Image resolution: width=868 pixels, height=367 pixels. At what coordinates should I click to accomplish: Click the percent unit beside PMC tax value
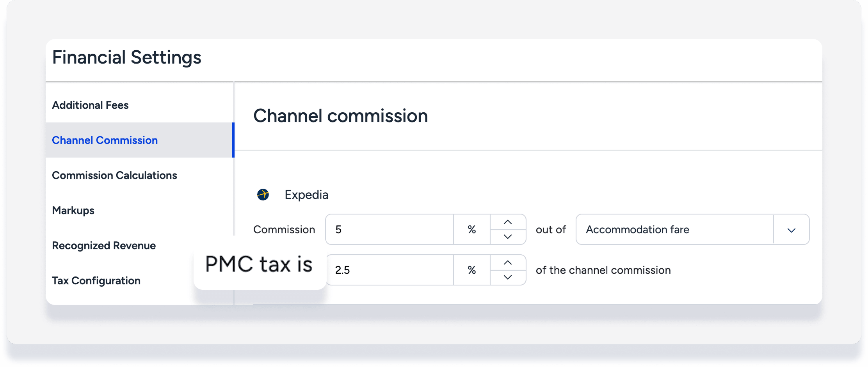coord(471,270)
